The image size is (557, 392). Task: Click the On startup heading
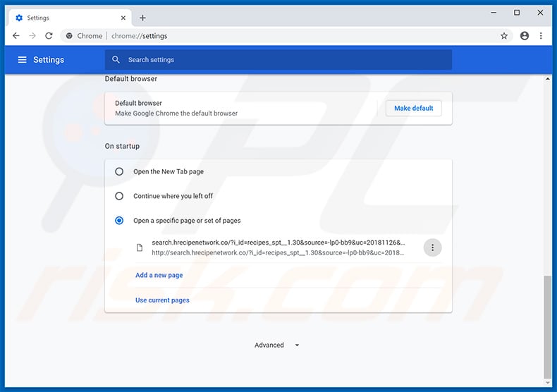click(122, 146)
